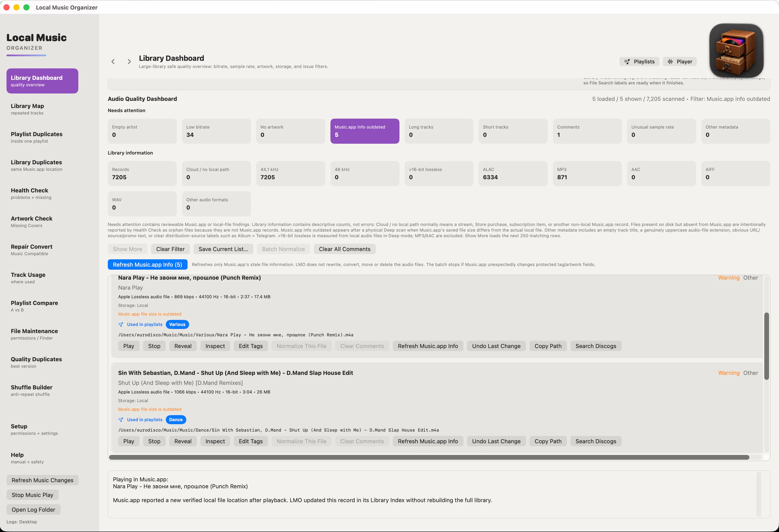Viewport: 779px width, 532px height.
Task: Open the Player panel
Action: 679,62
